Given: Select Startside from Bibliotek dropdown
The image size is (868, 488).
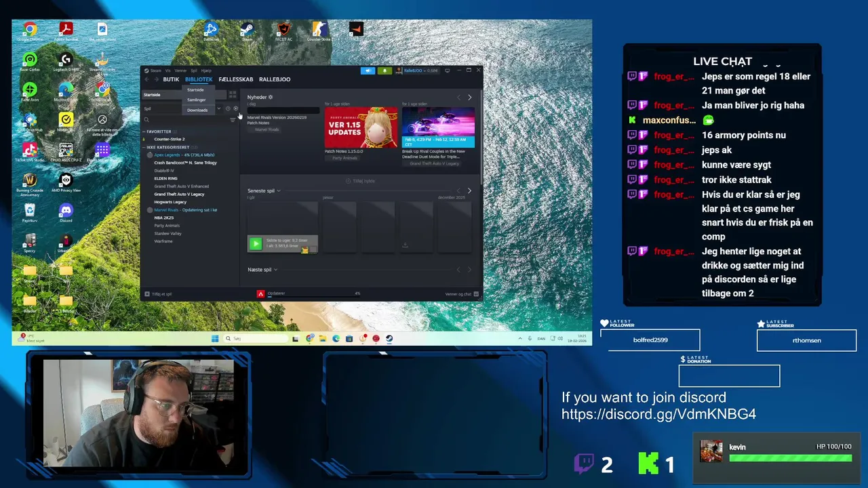Looking at the screenshot, I should point(195,89).
